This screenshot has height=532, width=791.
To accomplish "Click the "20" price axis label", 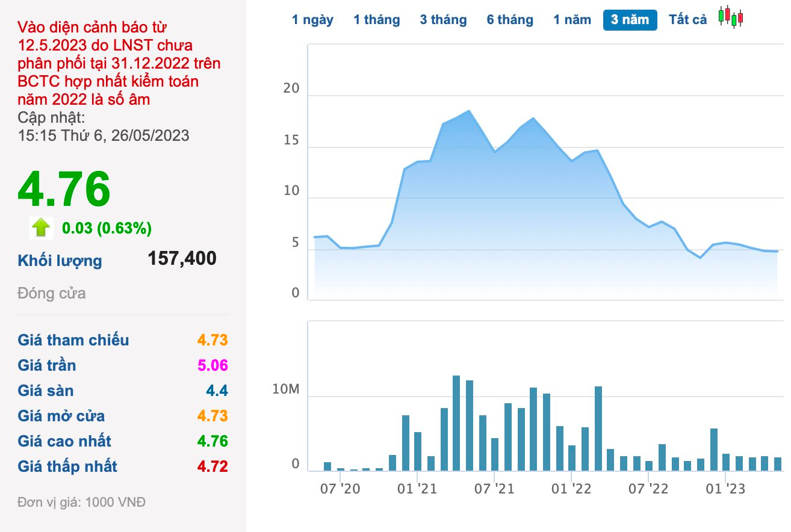I will tap(291, 88).
